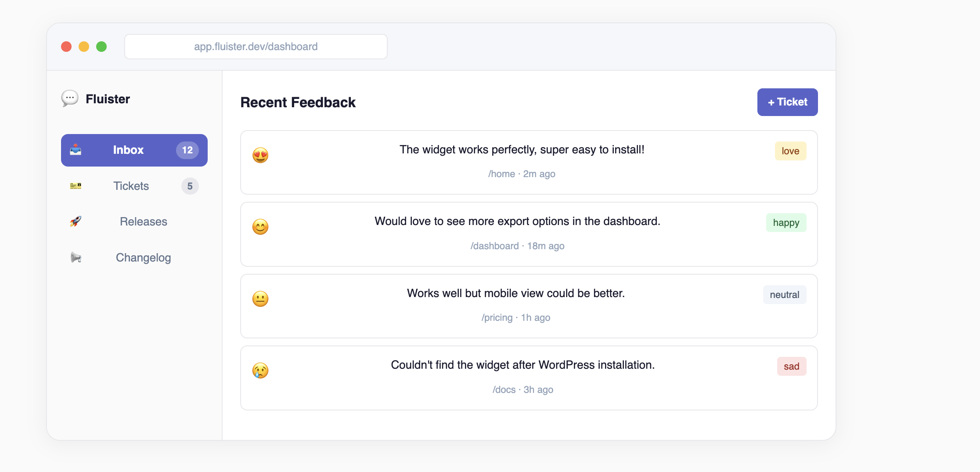Open the Tickets sidebar menu item

click(x=131, y=186)
